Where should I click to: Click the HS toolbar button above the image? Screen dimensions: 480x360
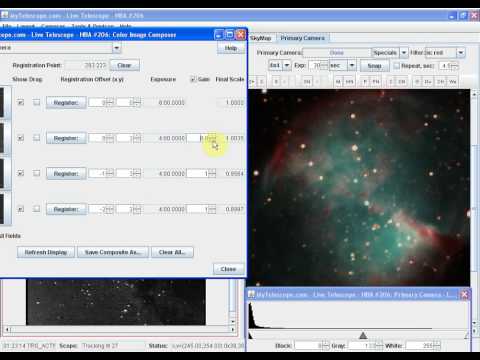pos(349,81)
